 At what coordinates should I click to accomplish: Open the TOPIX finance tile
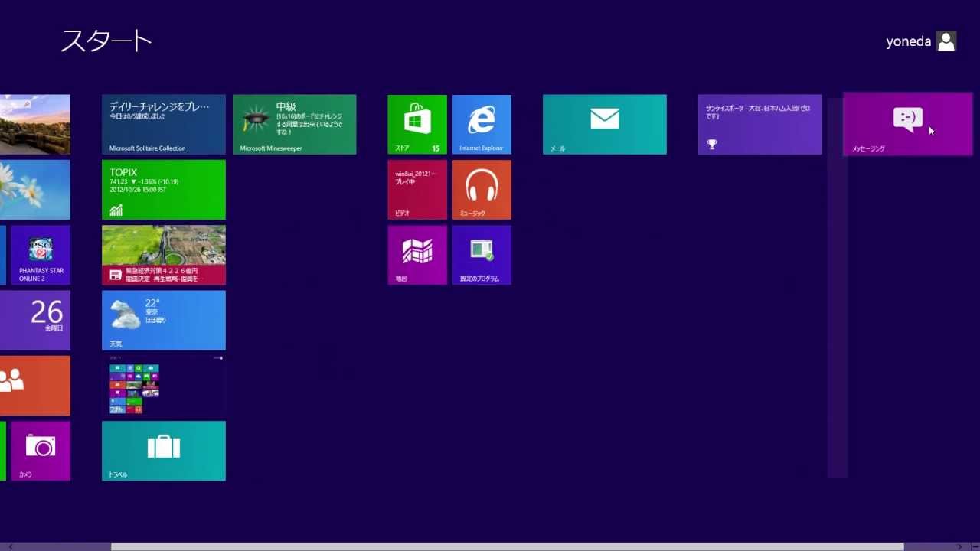(163, 189)
